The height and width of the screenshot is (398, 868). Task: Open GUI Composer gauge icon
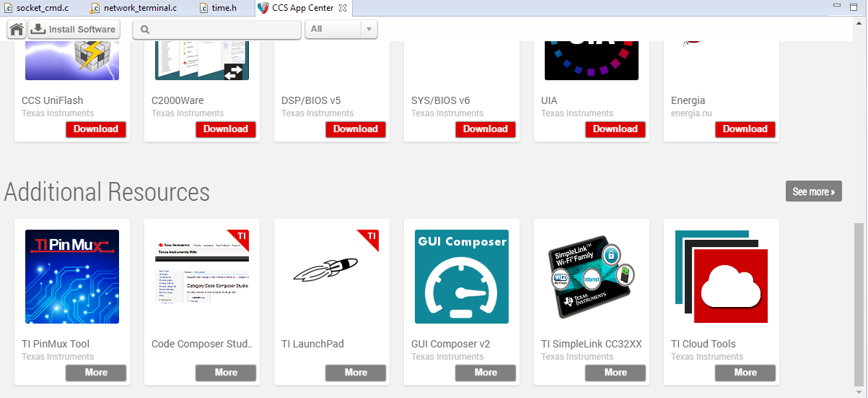(x=462, y=277)
